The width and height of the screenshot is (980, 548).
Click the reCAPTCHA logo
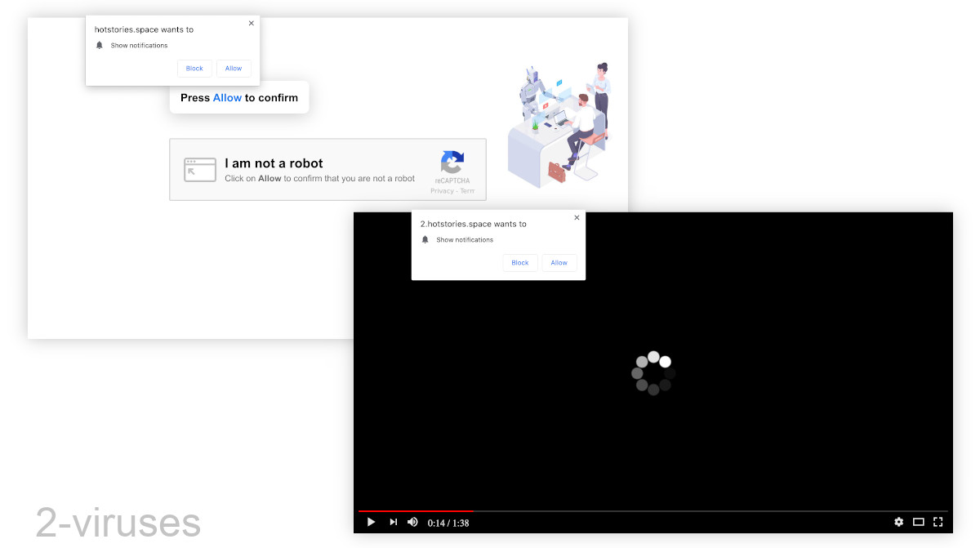pos(452,163)
